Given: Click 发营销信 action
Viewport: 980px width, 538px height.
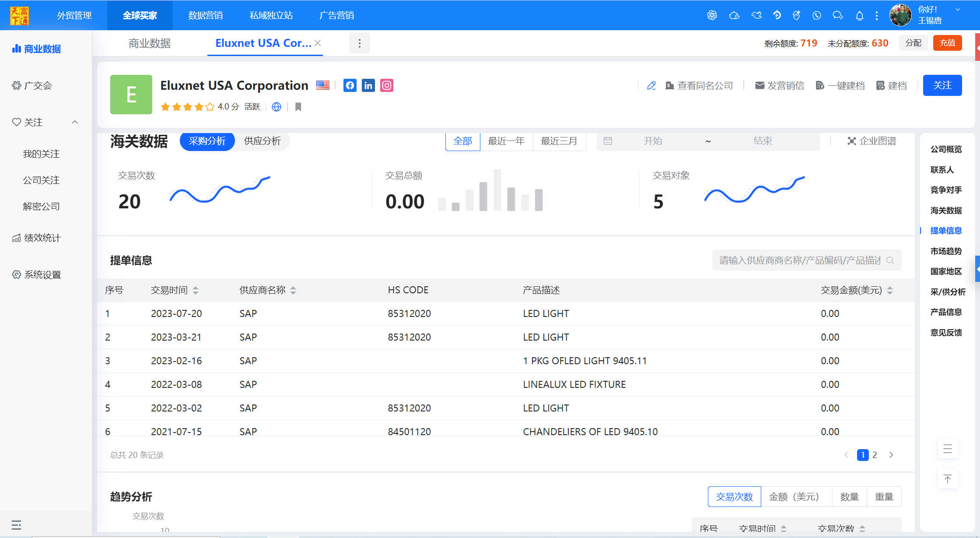Looking at the screenshot, I should click(x=780, y=86).
